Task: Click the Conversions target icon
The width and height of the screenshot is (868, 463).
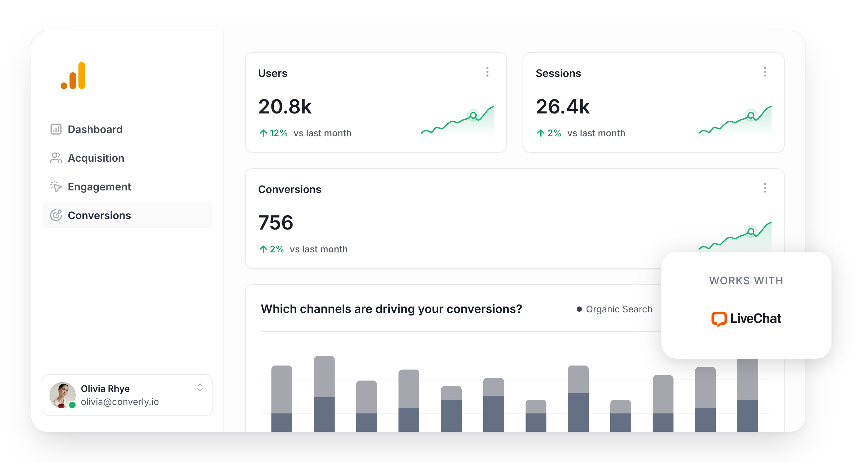Action: tap(56, 215)
